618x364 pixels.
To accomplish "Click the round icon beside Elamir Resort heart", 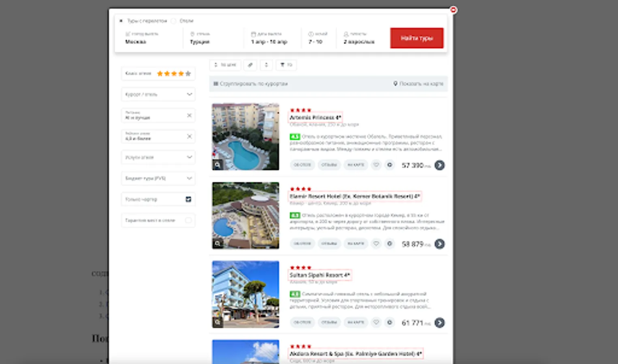I will [390, 244].
